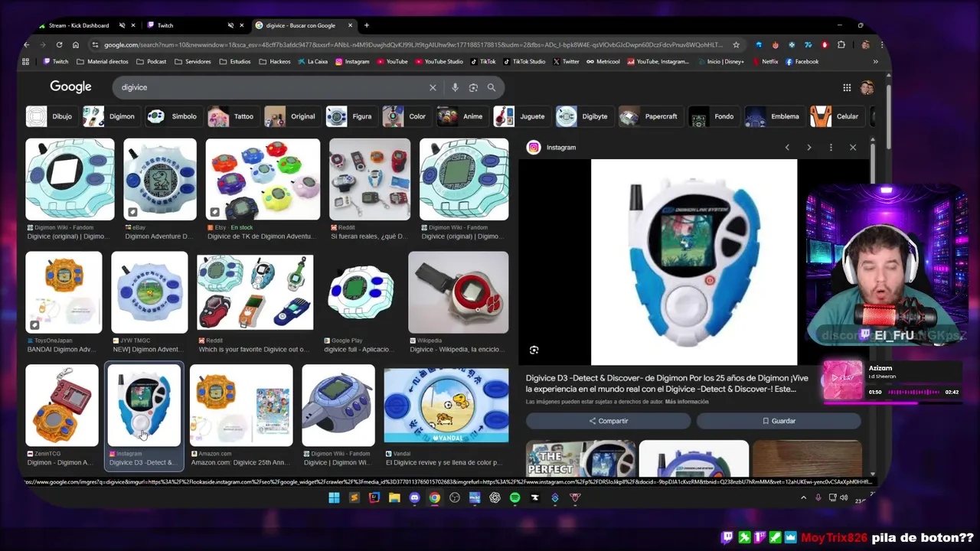The height and width of the screenshot is (551, 980).
Task: Open the Vandal Digivice revive result thumbnail
Action: [x=446, y=406]
